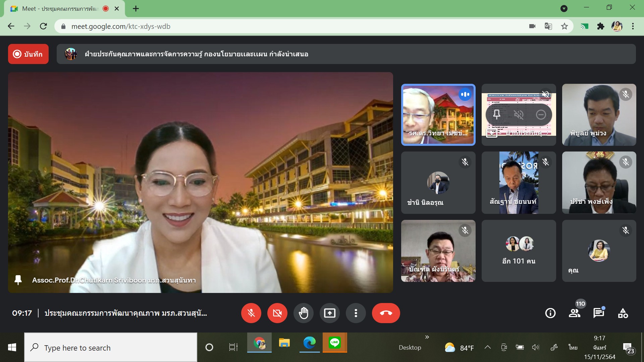Raise hand in the meeting

(304, 313)
